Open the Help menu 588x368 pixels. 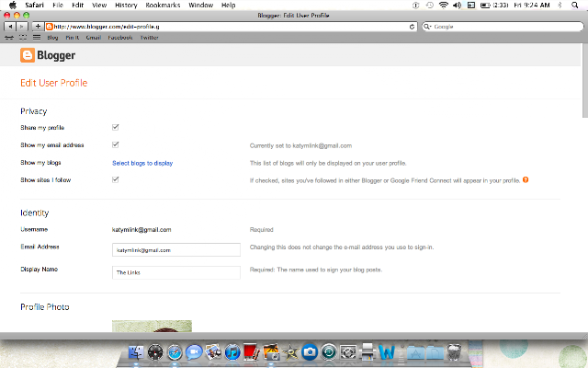point(228,5)
